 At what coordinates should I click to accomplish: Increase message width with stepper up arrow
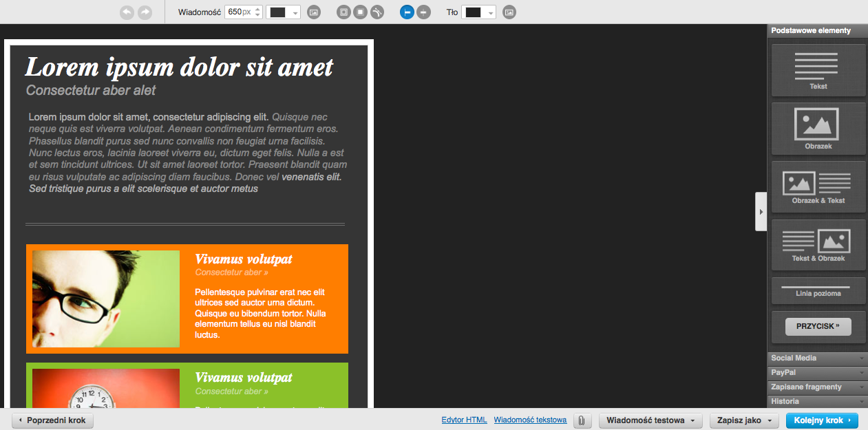point(257,9)
